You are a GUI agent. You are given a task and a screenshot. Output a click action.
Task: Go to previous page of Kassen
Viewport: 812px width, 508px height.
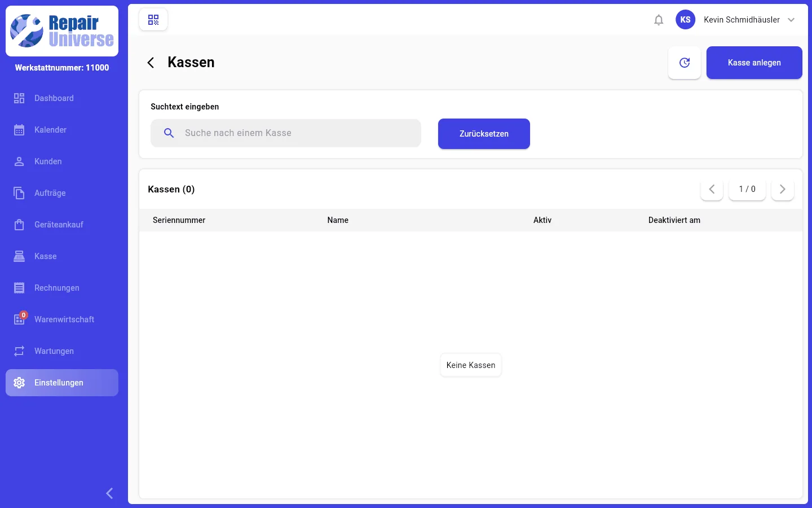[x=712, y=189]
